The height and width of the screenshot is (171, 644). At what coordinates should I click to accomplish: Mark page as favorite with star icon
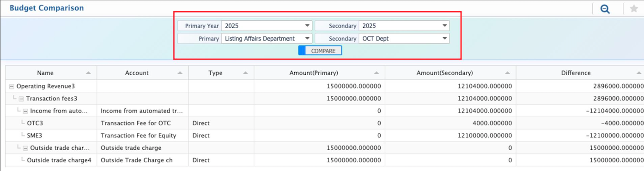(x=633, y=8)
